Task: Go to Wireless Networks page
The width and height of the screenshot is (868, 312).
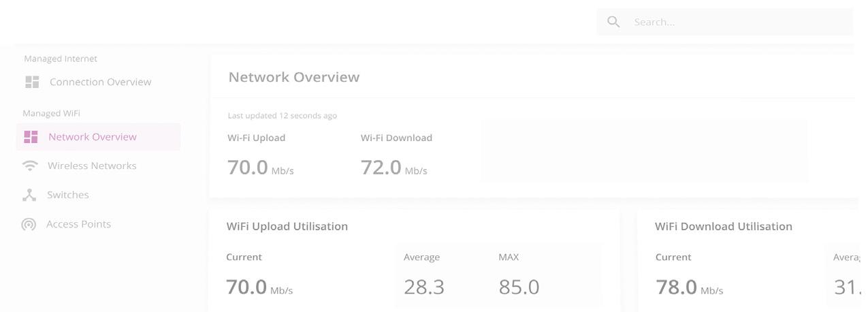Action: [x=92, y=166]
